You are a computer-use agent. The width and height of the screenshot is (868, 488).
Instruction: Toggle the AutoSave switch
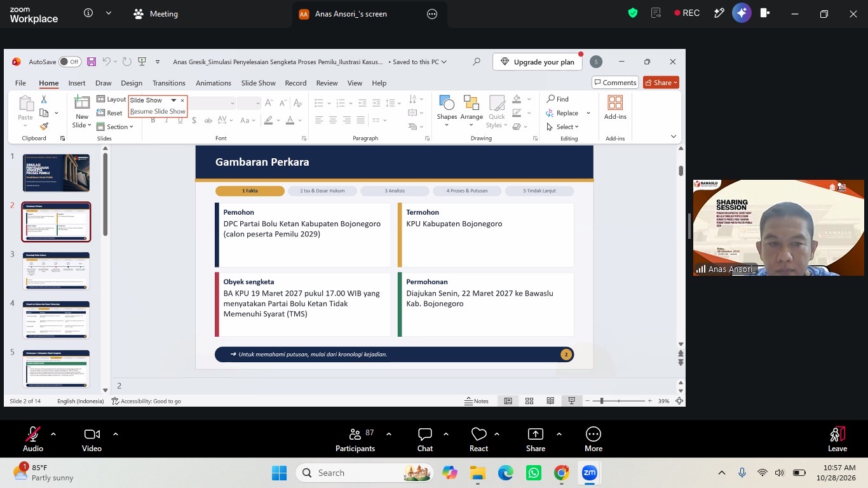(70, 62)
